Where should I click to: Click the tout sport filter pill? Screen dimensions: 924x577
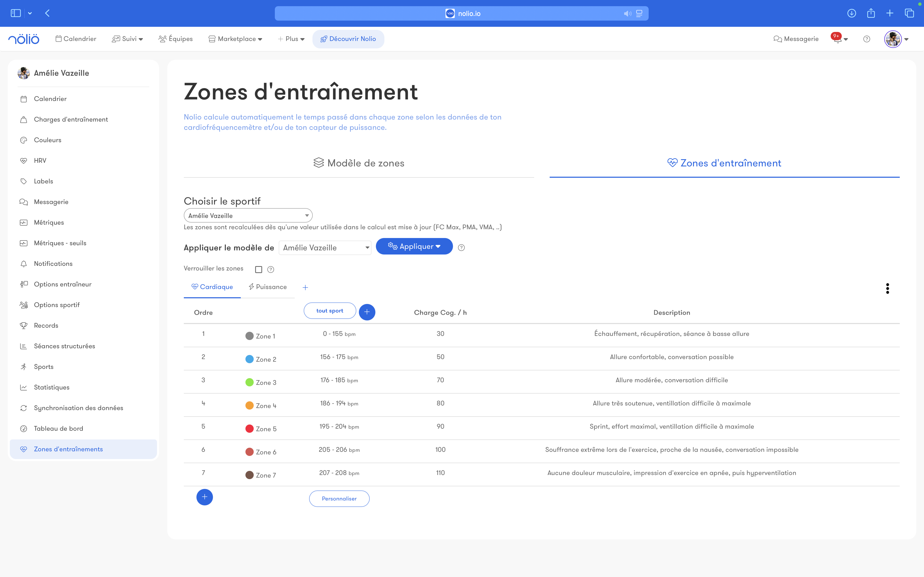329,311
